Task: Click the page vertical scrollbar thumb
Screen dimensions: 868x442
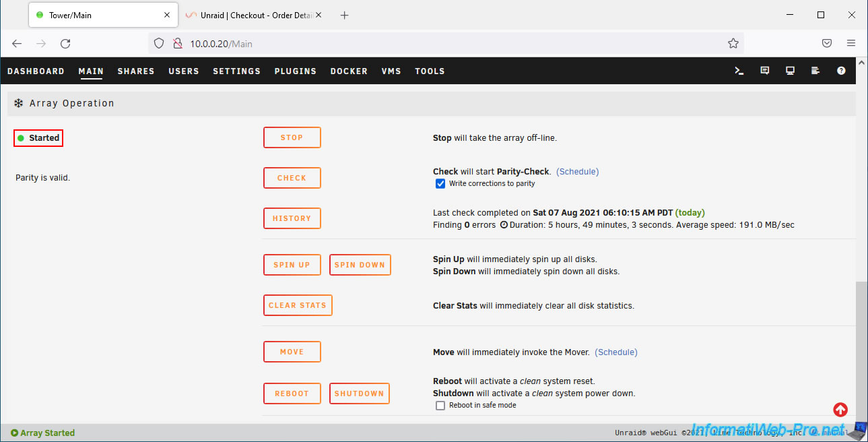Action: [x=861, y=350]
